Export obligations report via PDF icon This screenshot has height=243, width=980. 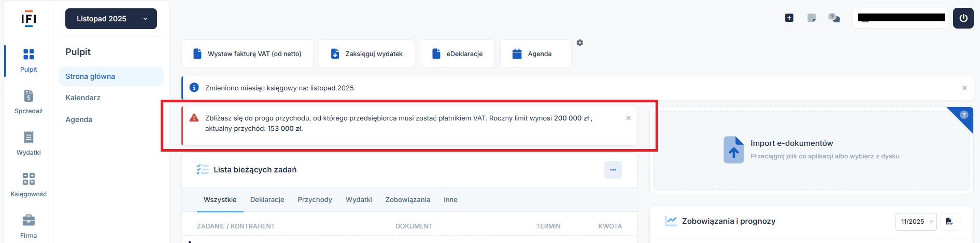(949, 222)
